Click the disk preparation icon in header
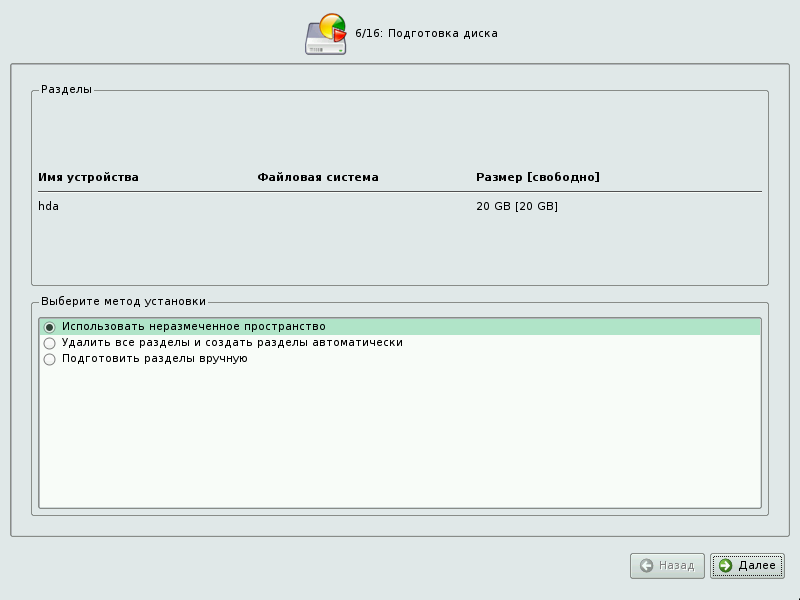This screenshot has height=600, width=800. (326, 34)
